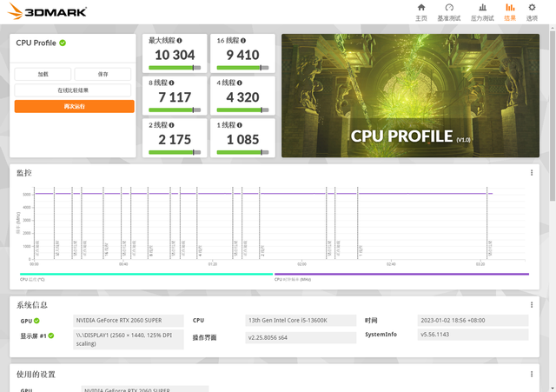
Task: Click the green check next to display #1 (显示屏 #1)
Action: point(51,336)
